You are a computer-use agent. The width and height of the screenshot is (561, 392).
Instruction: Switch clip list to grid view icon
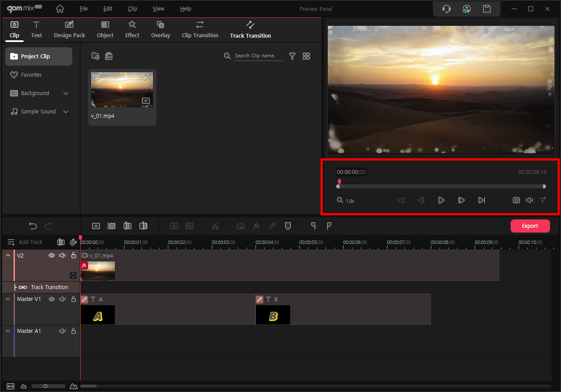tap(306, 56)
